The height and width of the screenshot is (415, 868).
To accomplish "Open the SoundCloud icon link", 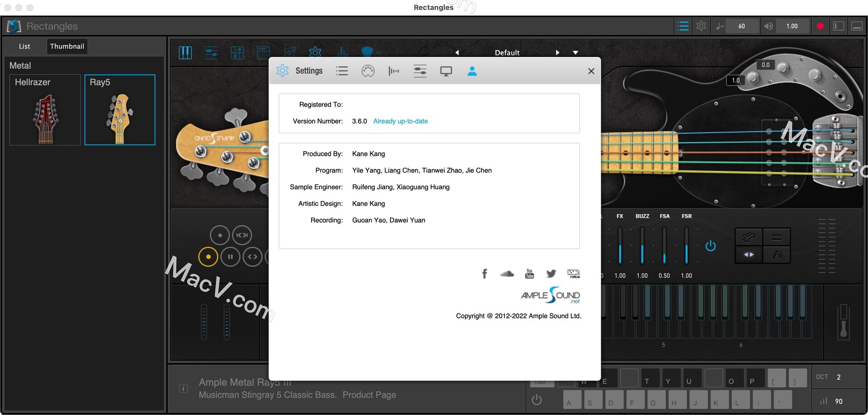I will (507, 274).
